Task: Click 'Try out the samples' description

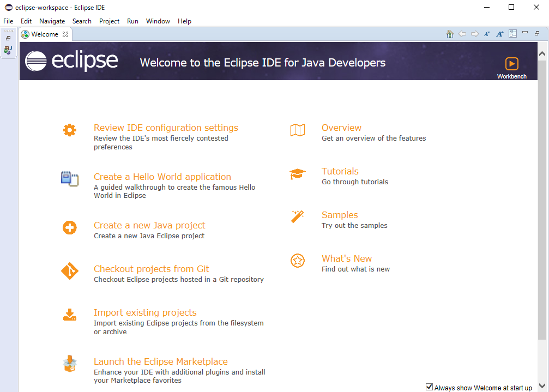Action: pos(354,225)
